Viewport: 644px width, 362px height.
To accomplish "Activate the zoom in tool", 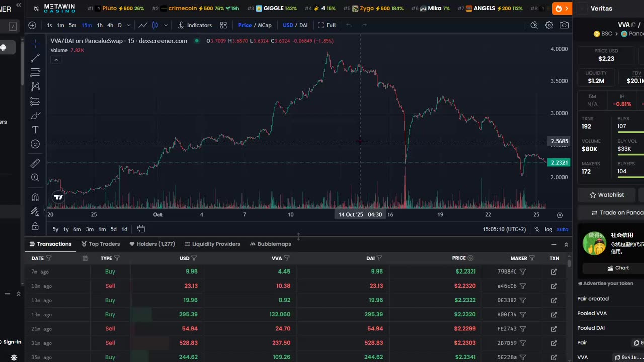I will tap(35, 177).
